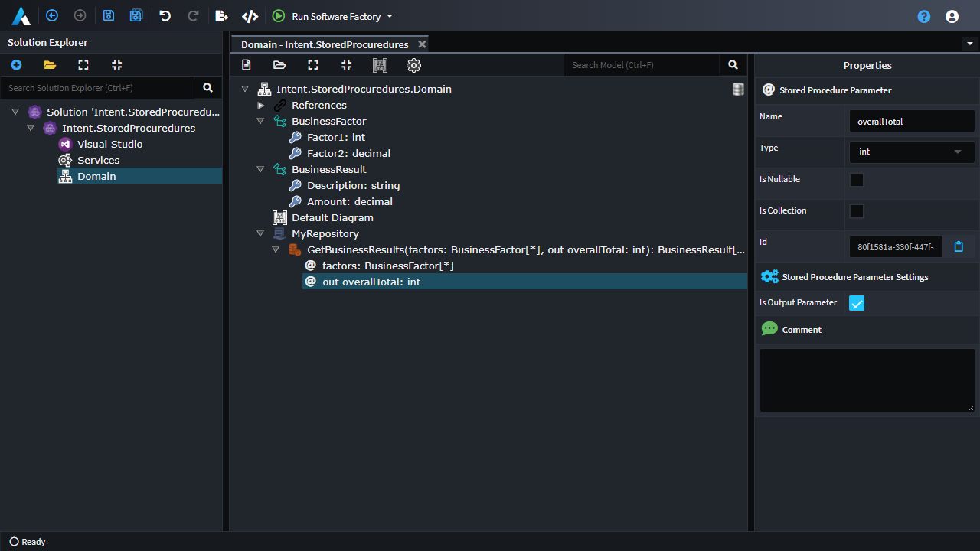Select the Domain - Intent.StoredProcuredures tab
980x551 pixels.
(x=325, y=44)
